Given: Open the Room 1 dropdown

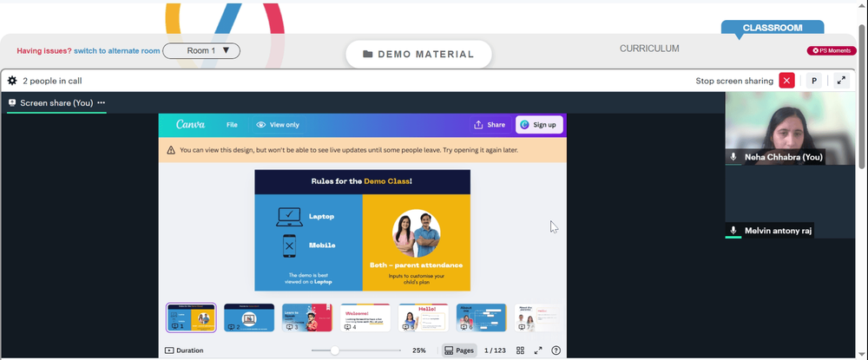Looking at the screenshot, I should [x=201, y=51].
